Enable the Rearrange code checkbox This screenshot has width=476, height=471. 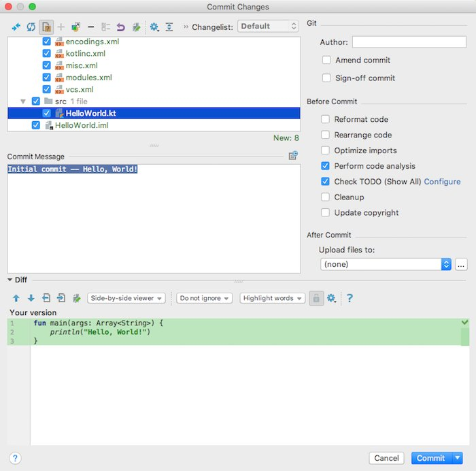325,135
